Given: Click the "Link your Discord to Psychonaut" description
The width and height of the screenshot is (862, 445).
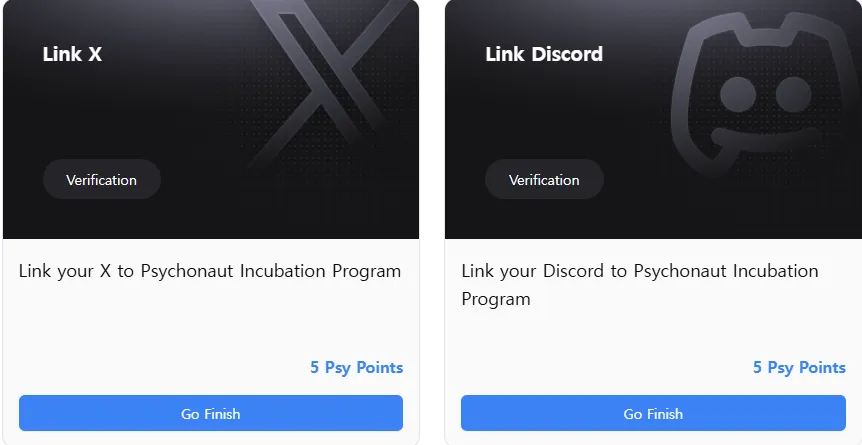Looking at the screenshot, I should 640,271.
